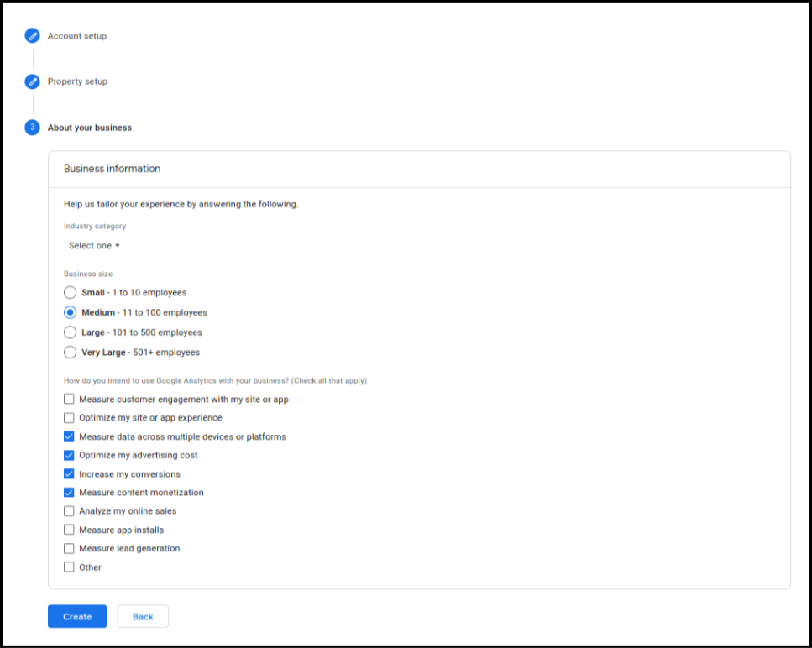Image resolution: width=812 pixels, height=648 pixels.
Task: Untick Measure content monetization
Action: pyautogui.click(x=69, y=493)
